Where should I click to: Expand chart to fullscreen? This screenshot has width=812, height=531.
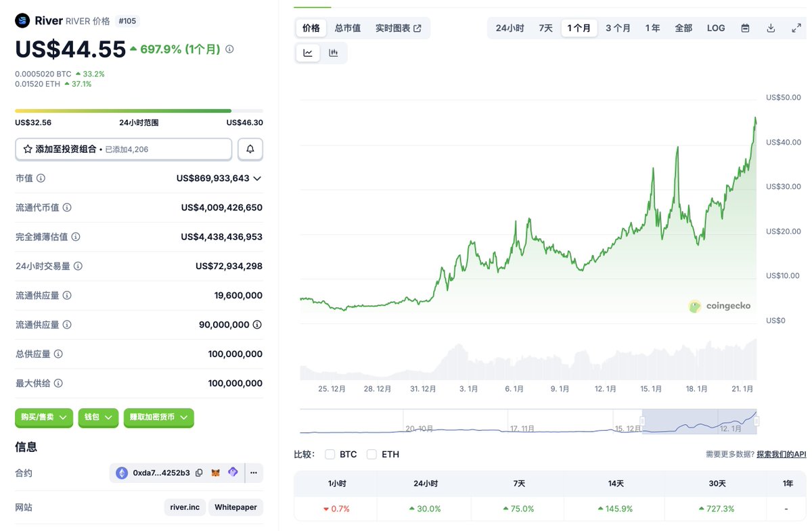point(796,28)
